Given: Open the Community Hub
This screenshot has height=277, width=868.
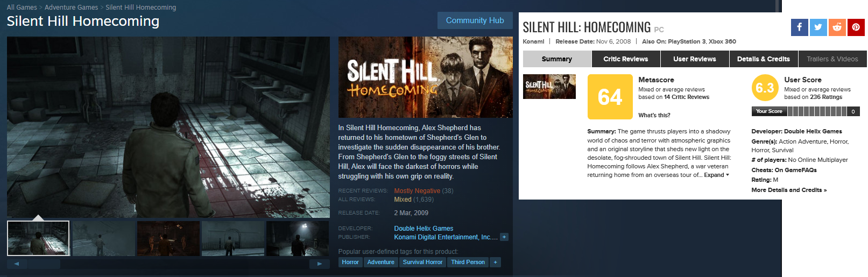Looking at the screenshot, I should click(x=475, y=20).
